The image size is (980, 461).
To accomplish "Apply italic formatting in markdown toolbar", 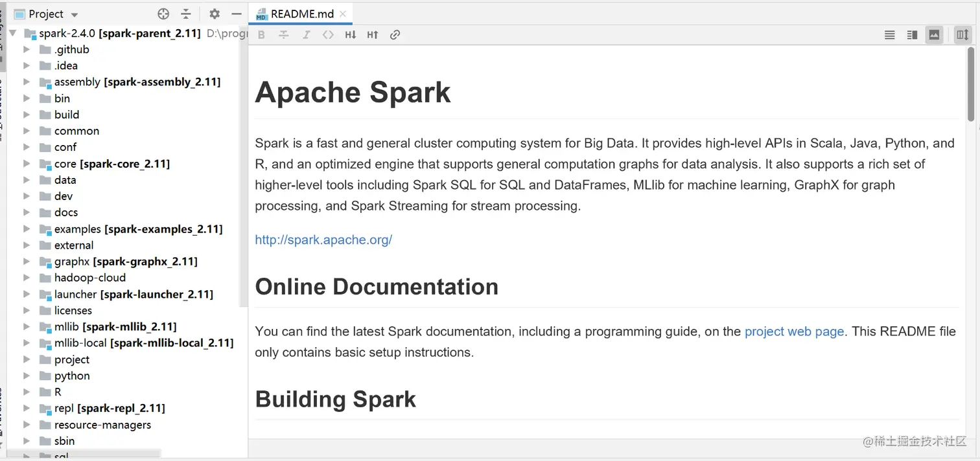I will [306, 35].
